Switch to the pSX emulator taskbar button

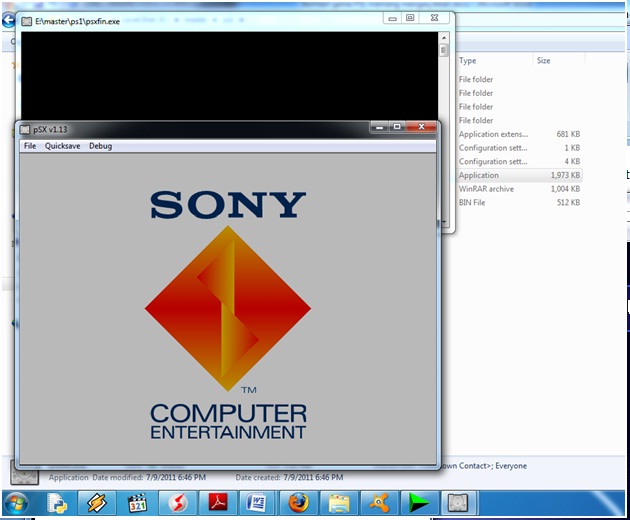459,503
